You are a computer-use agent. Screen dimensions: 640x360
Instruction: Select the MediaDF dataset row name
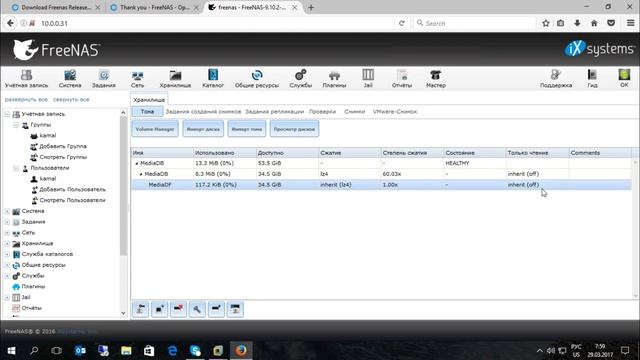[160, 184]
